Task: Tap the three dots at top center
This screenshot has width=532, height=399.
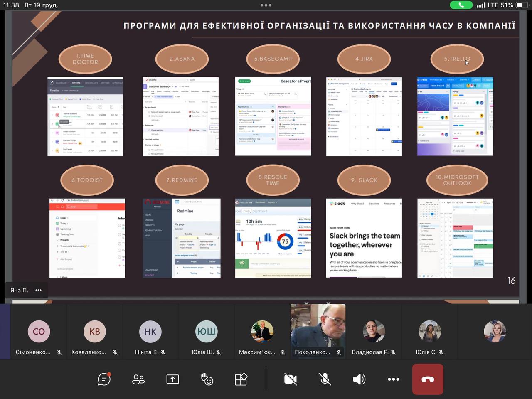Action: coord(266,5)
